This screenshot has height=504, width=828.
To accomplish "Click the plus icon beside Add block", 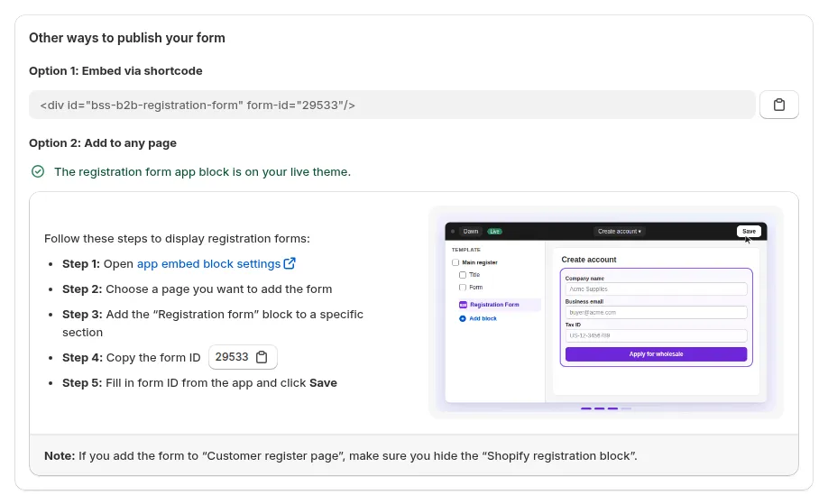I will click(463, 319).
